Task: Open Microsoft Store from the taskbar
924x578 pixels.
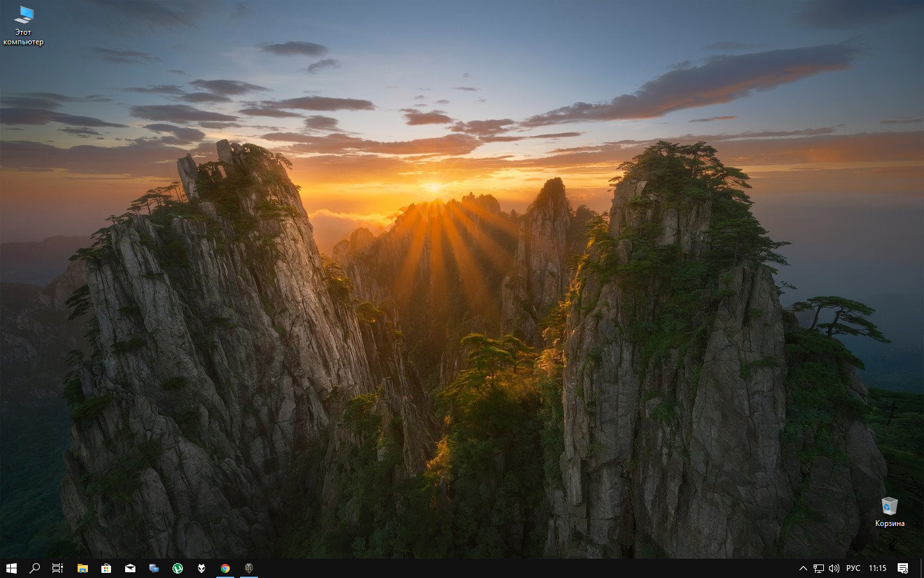Action: pyautogui.click(x=107, y=568)
